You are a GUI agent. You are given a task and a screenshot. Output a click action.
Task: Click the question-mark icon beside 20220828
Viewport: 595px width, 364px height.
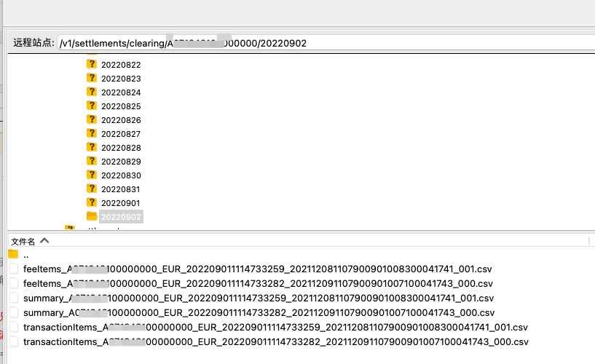point(92,147)
